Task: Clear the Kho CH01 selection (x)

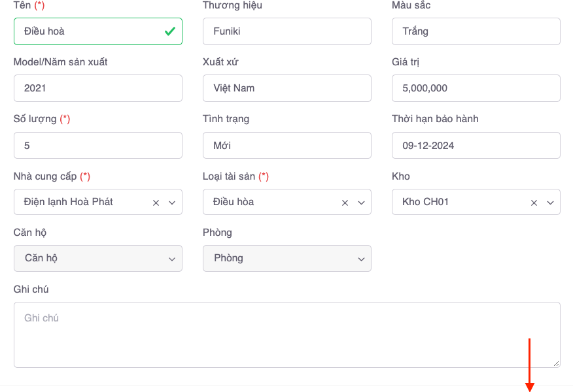Action: pos(534,203)
